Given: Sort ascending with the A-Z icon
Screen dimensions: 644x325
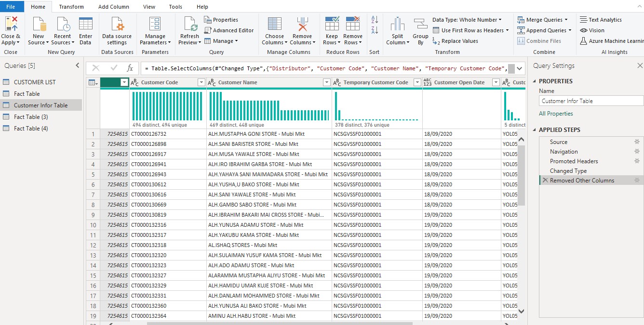Looking at the screenshot, I should (x=375, y=20).
